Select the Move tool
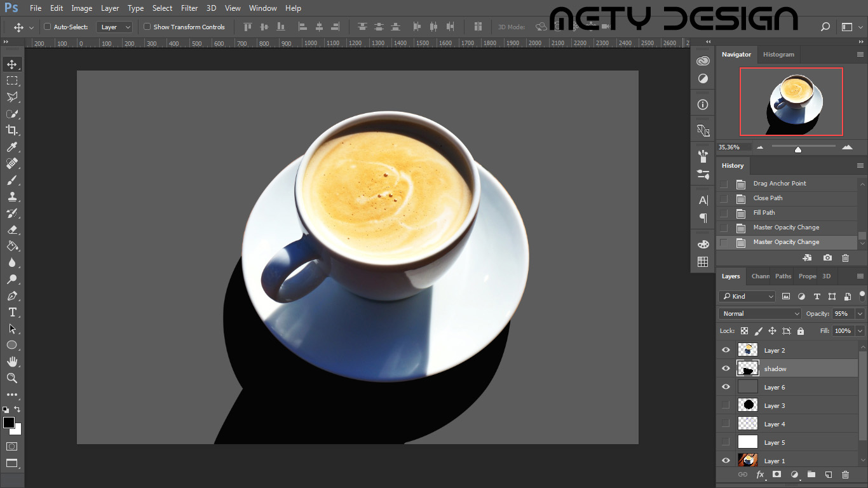 [x=12, y=64]
